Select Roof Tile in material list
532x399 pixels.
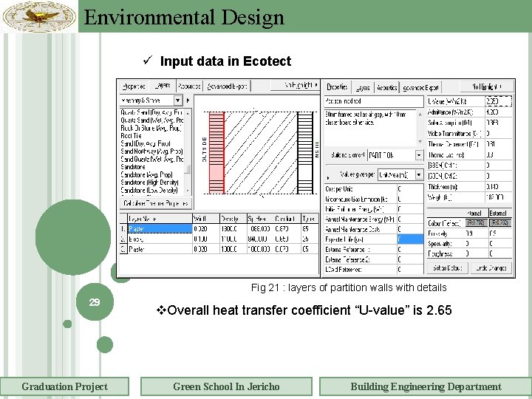131,136
